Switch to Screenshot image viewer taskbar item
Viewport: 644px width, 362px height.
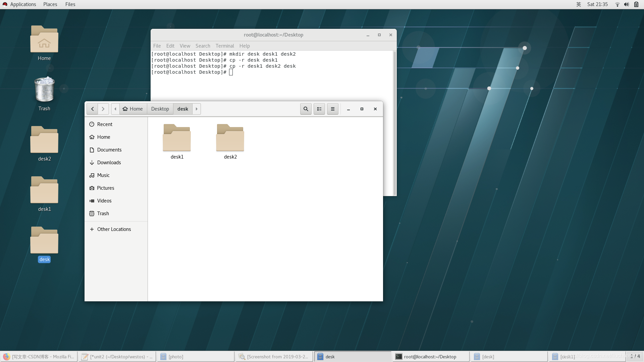274,357
